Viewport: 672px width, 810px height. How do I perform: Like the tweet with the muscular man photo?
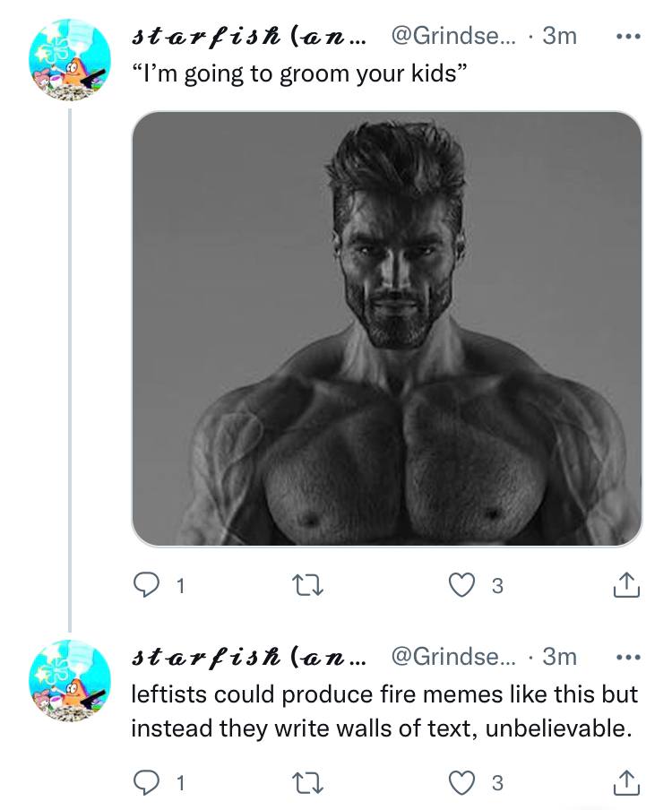coord(461,585)
